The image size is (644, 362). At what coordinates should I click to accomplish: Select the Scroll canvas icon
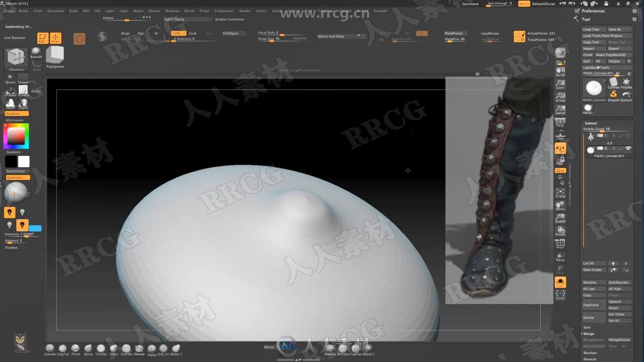tap(560, 71)
